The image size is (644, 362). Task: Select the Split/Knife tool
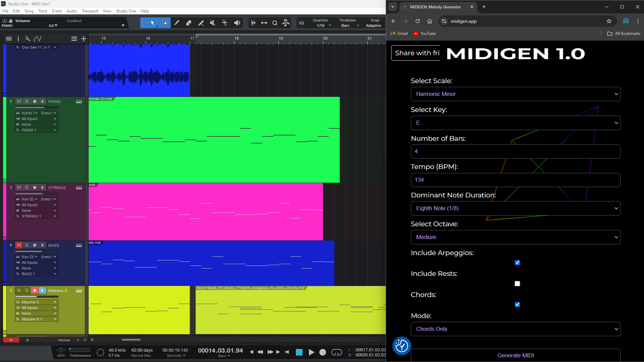(177, 23)
